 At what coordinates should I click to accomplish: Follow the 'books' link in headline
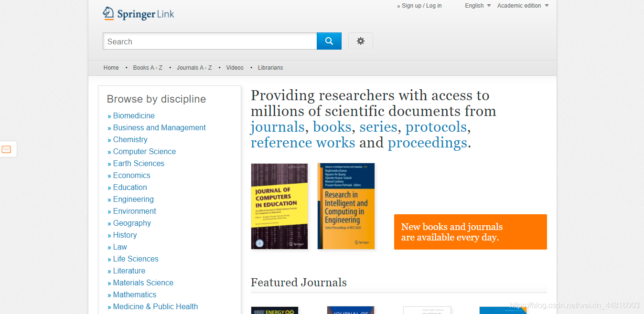pyautogui.click(x=332, y=127)
